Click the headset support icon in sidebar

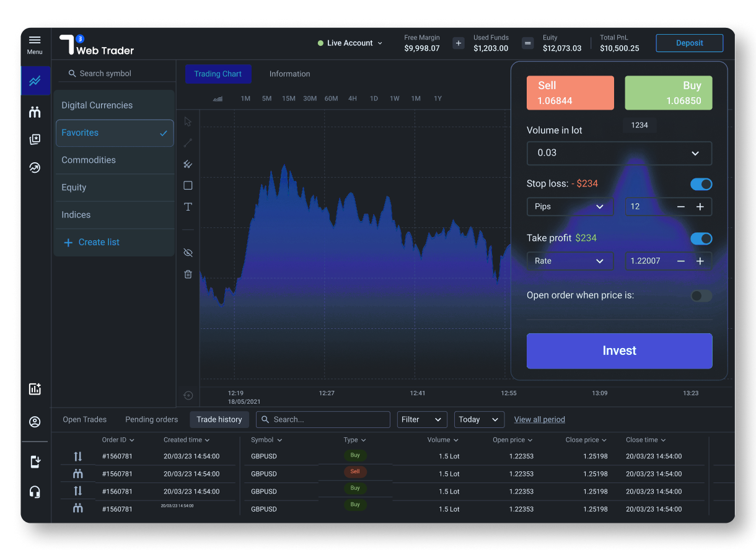(x=35, y=492)
